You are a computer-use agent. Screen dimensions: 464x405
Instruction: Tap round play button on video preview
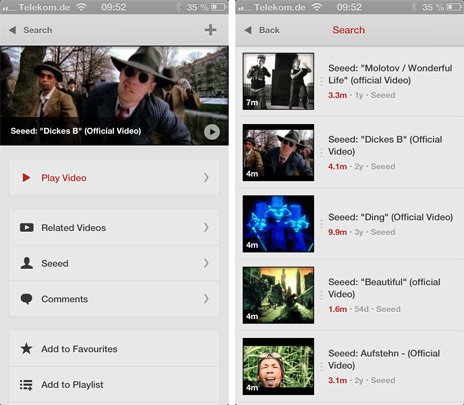click(212, 132)
